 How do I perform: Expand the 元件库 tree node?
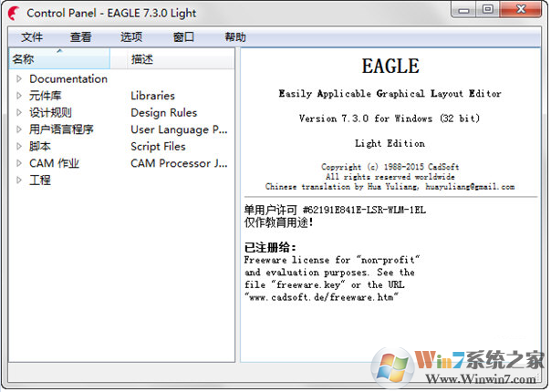[19, 96]
